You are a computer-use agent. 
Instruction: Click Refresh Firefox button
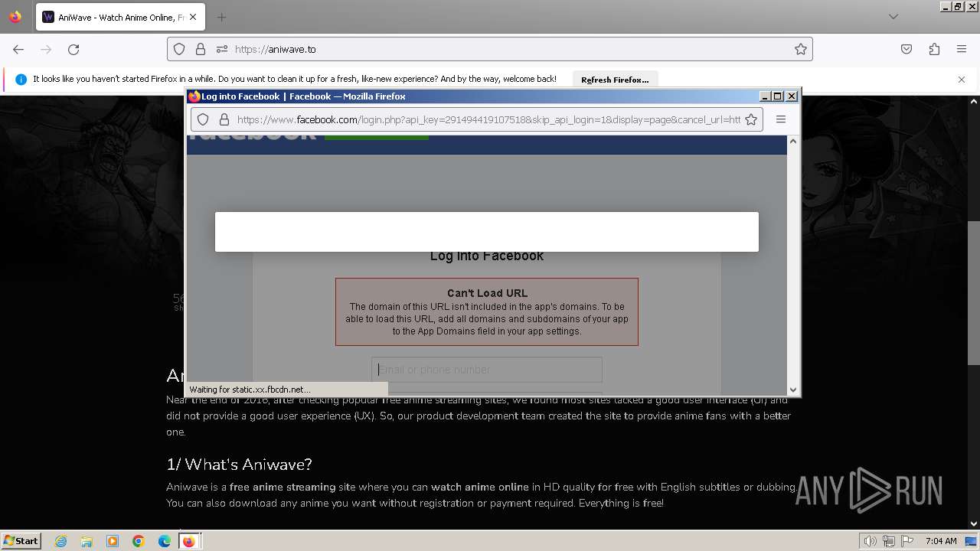(x=615, y=80)
